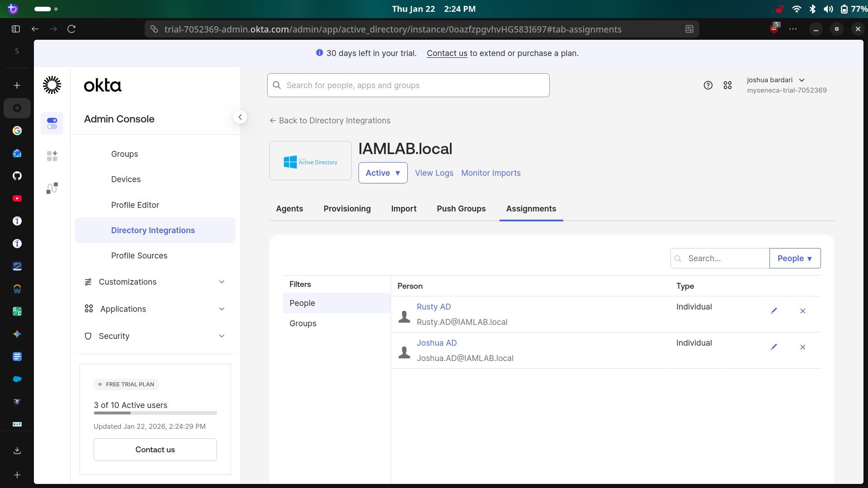Open the People filter dropdown above search

coord(794,258)
